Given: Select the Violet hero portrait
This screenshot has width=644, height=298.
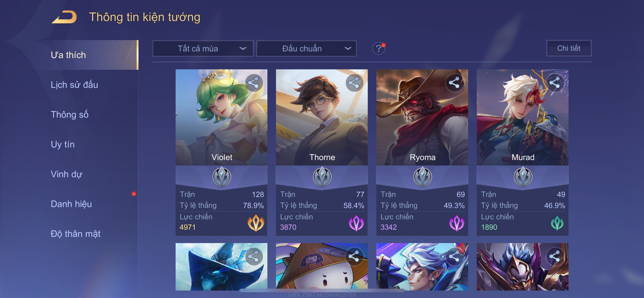Looking at the screenshot, I should coord(221,117).
